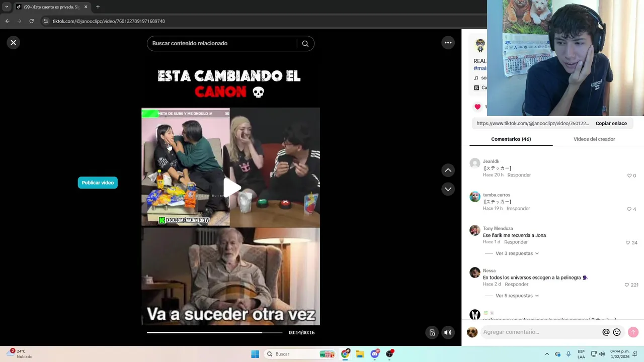Like Jeanldk's comment
The height and width of the screenshot is (362, 644).
point(629,175)
